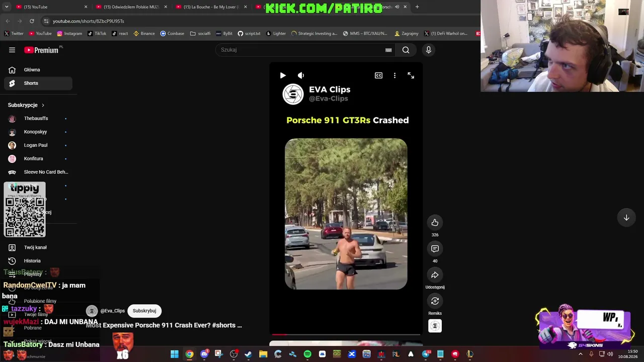Viewport: 644px width, 362px height.
Task: Go back to the previous page
Action: pos(8,21)
